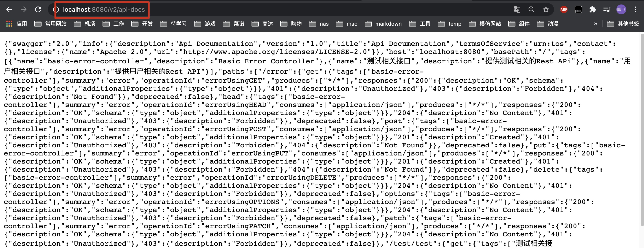This screenshot has width=644, height=248.
Task: Open the Extensions puzzle piece menu
Action: 592,9
